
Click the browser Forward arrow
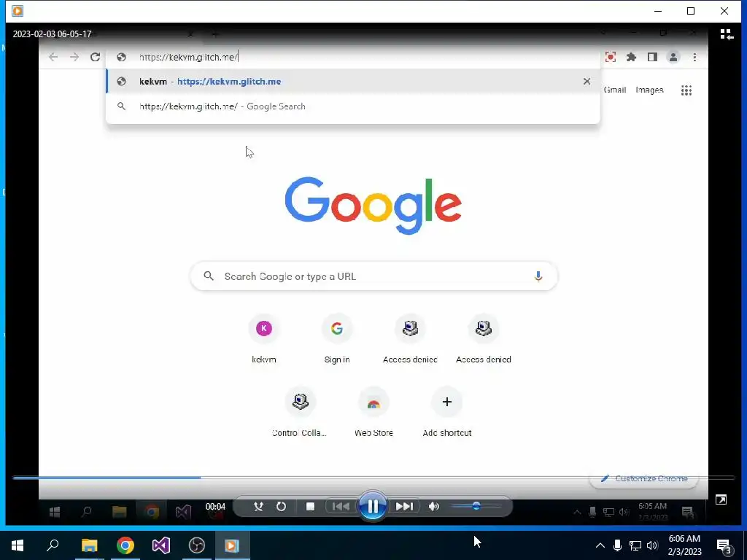pyautogui.click(x=74, y=57)
